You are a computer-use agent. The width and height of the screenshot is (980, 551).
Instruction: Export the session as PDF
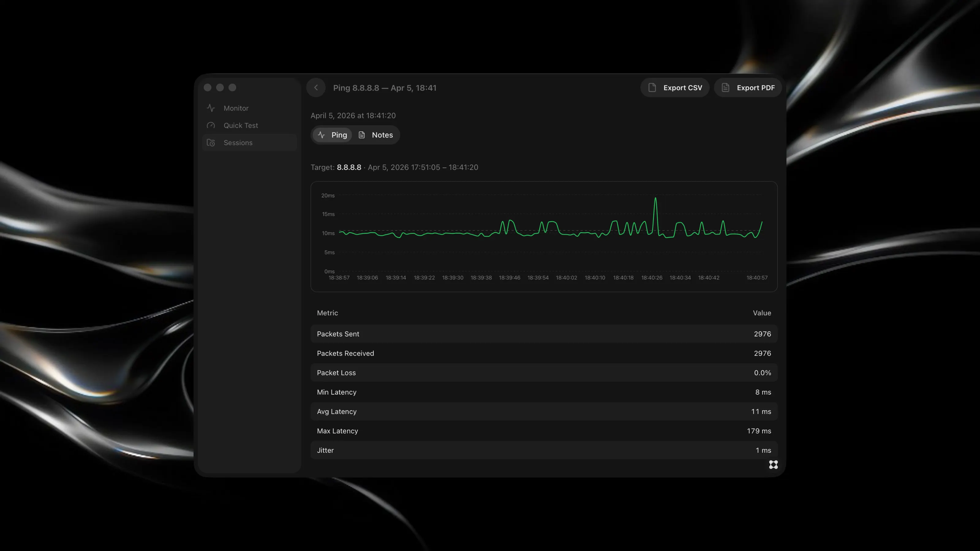748,88
